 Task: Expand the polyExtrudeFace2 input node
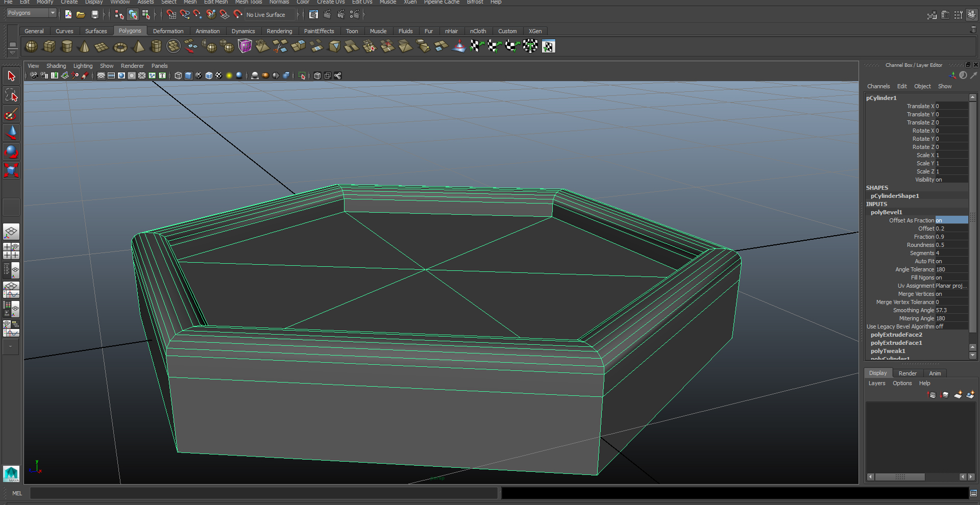(x=896, y=335)
